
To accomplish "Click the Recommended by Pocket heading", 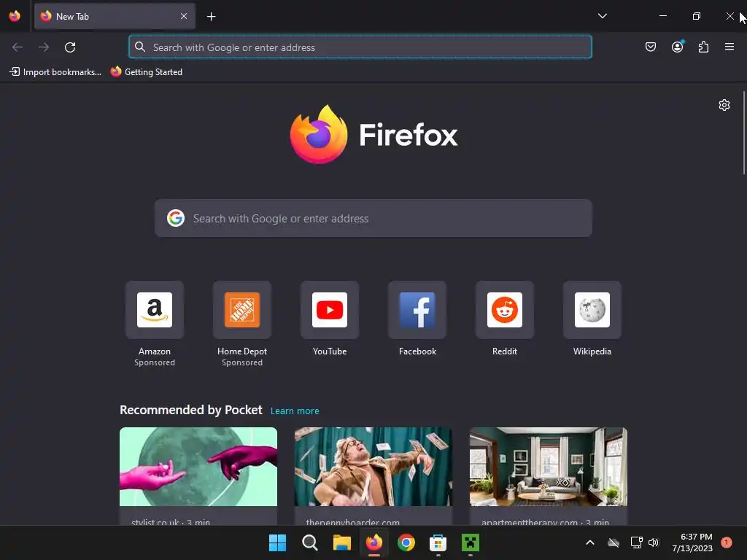I will click(x=191, y=410).
